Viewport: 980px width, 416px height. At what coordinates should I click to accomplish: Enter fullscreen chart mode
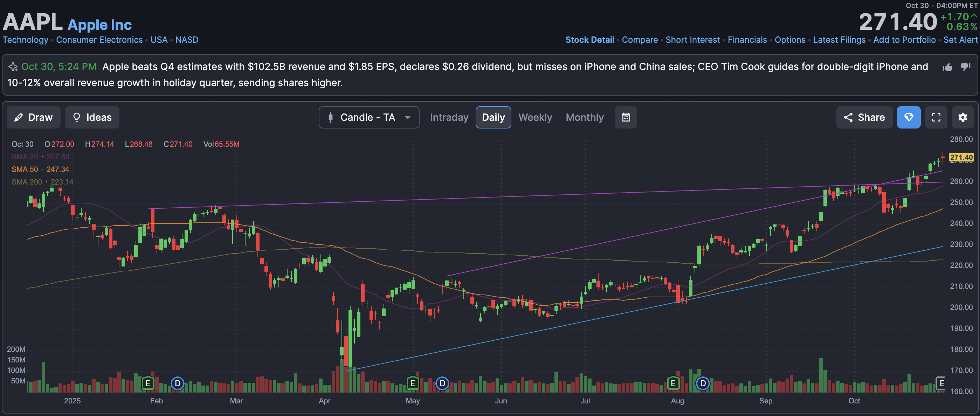(936, 117)
